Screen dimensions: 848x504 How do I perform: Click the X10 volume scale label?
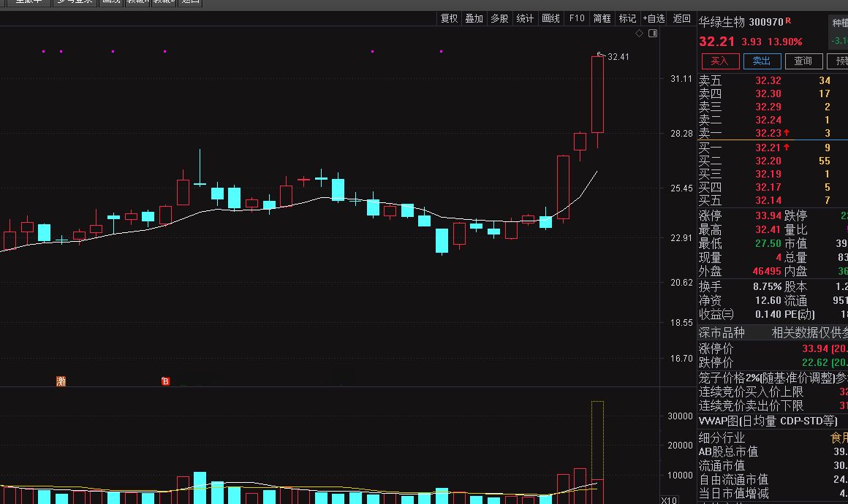669,500
